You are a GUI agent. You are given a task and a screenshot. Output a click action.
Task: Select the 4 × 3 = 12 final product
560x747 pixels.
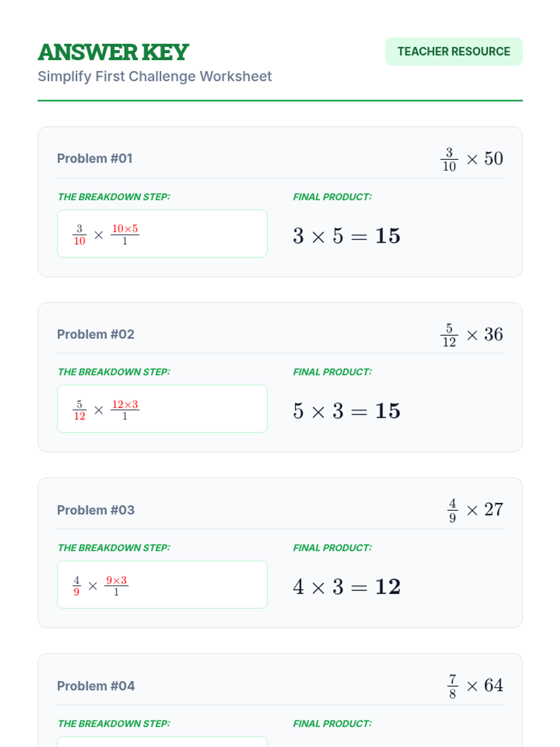[x=346, y=587]
